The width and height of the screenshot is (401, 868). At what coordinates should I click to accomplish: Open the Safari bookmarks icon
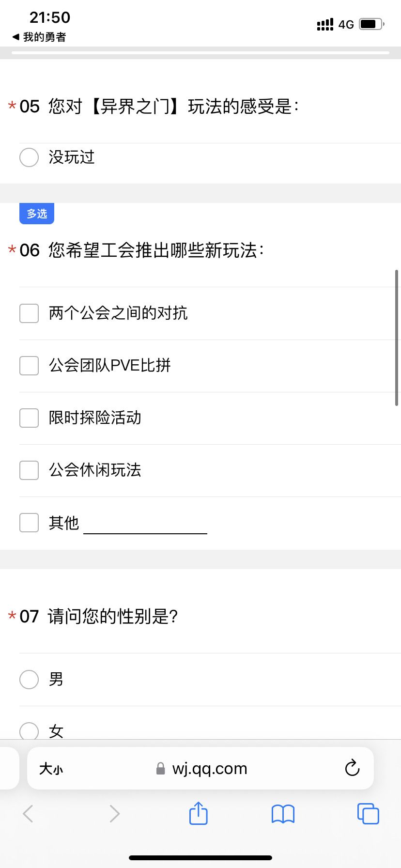(283, 814)
